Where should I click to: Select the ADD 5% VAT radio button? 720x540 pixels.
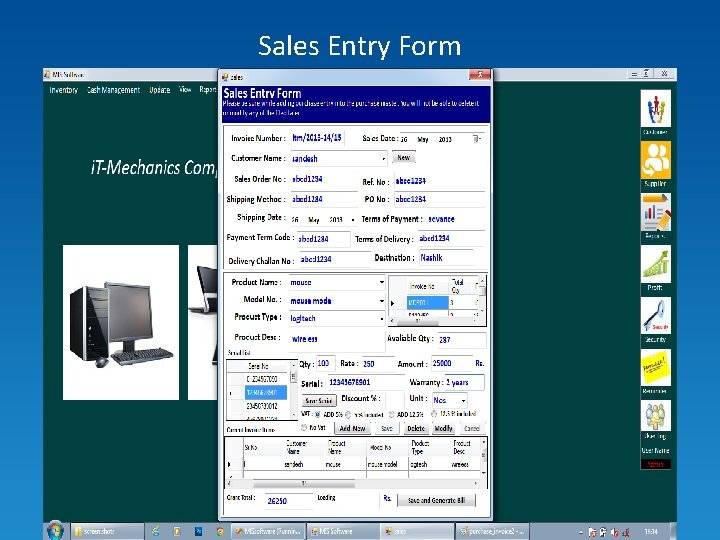[317, 415]
